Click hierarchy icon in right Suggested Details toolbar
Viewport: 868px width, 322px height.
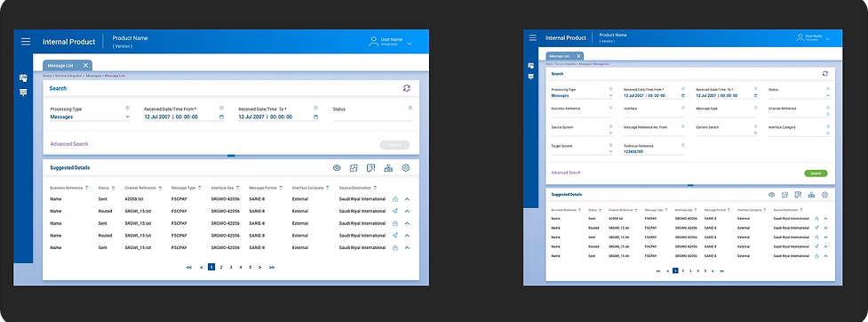[x=811, y=195]
